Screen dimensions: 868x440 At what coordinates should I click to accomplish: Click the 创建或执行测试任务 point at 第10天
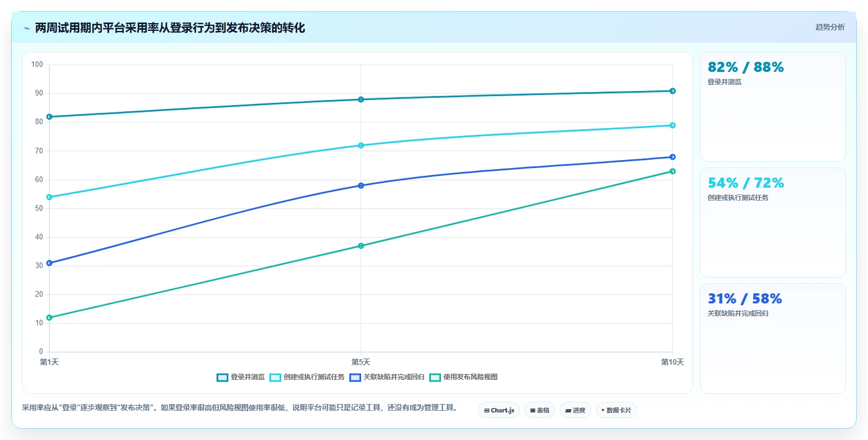tap(672, 125)
